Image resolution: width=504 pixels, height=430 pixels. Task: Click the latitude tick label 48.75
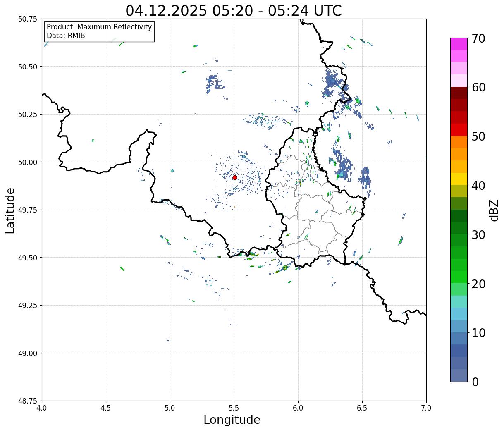click(28, 401)
